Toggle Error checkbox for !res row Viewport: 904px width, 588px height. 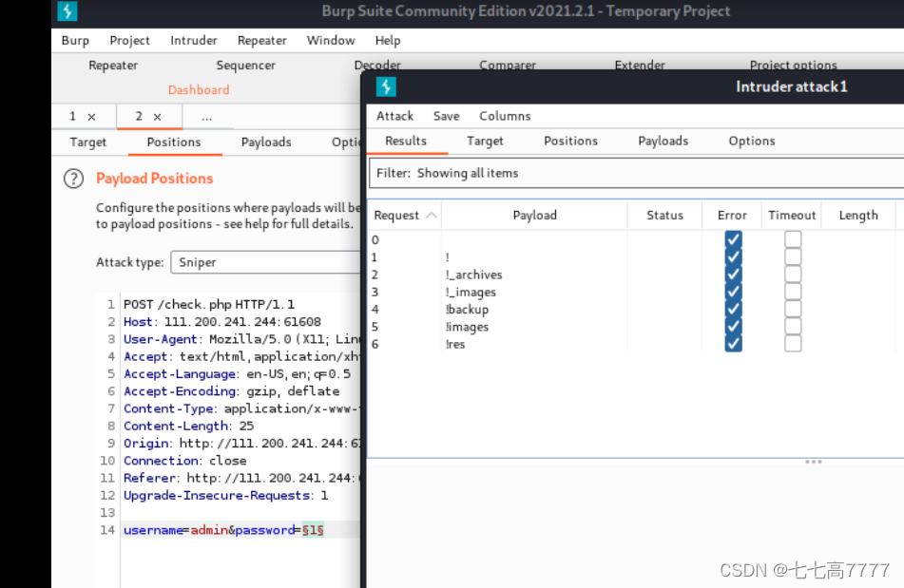coord(733,343)
